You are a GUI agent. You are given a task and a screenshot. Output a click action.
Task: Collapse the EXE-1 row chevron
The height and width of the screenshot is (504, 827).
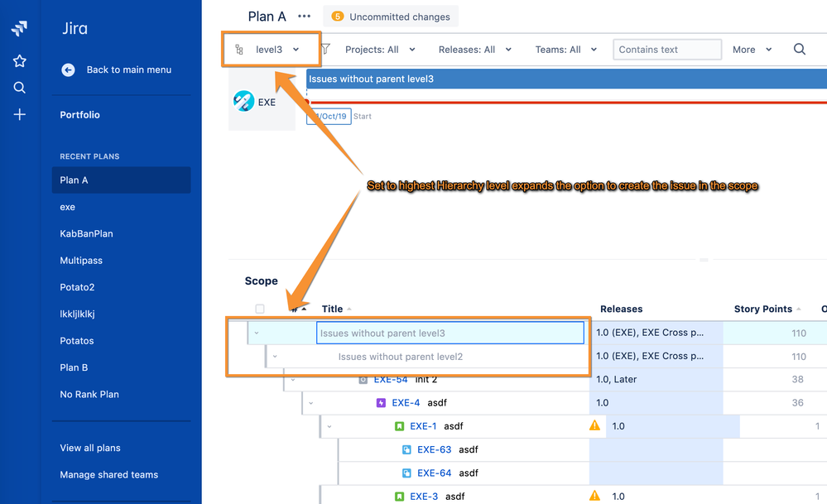pyautogui.click(x=329, y=426)
